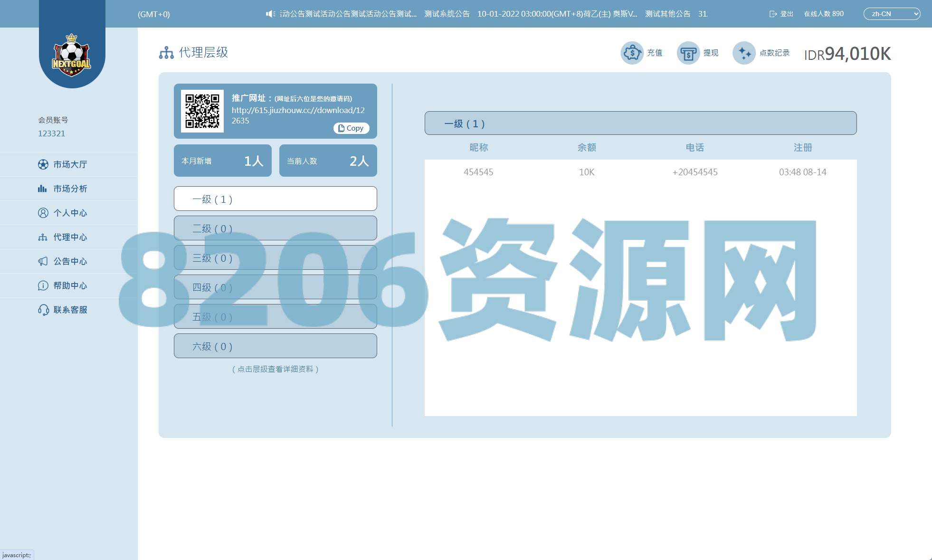Click 测试其他公告 in the ticker

[668, 14]
